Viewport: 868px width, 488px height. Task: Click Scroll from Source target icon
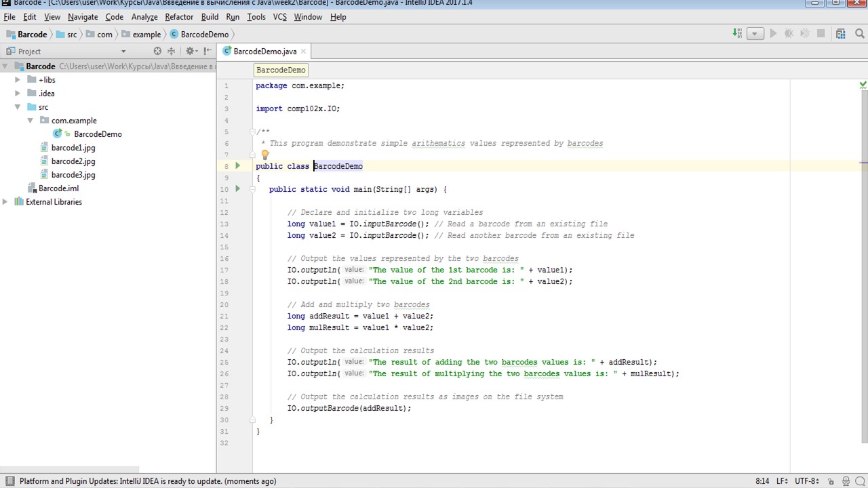tap(158, 52)
